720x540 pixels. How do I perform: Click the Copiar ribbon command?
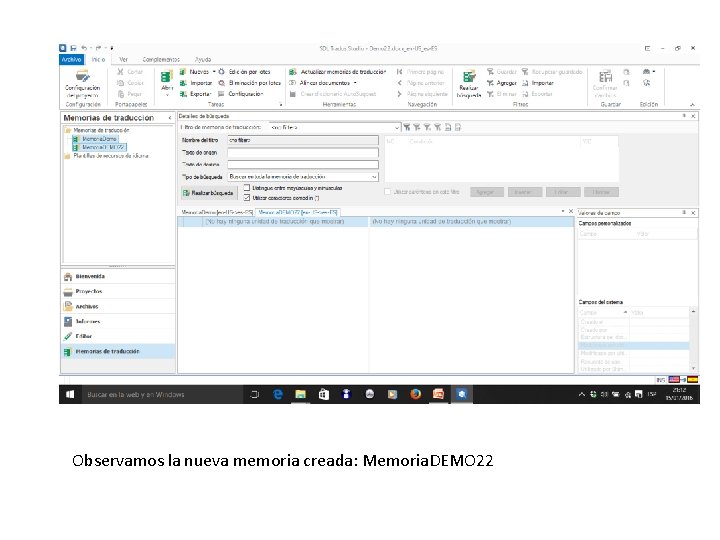130,83
